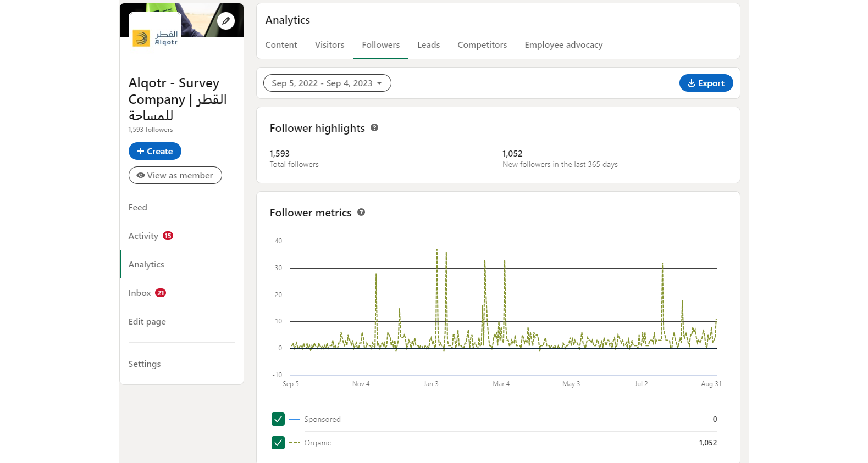Open Settings in the sidebar
This screenshot has height=463, width=868.
point(145,364)
